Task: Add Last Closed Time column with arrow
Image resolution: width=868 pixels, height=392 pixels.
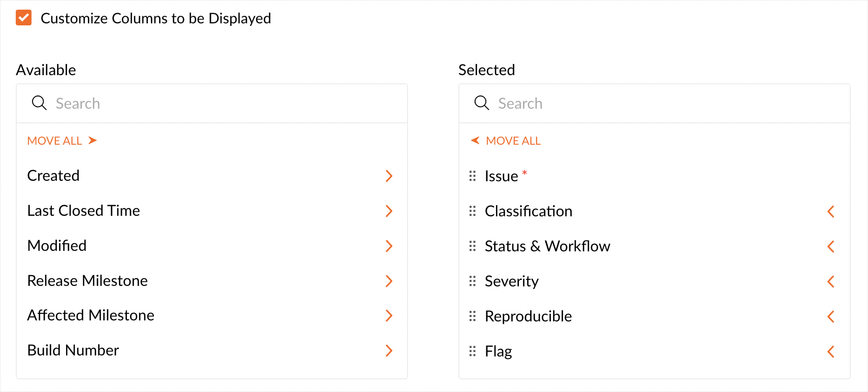Action: pyautogui.click(x=389, y=211)
